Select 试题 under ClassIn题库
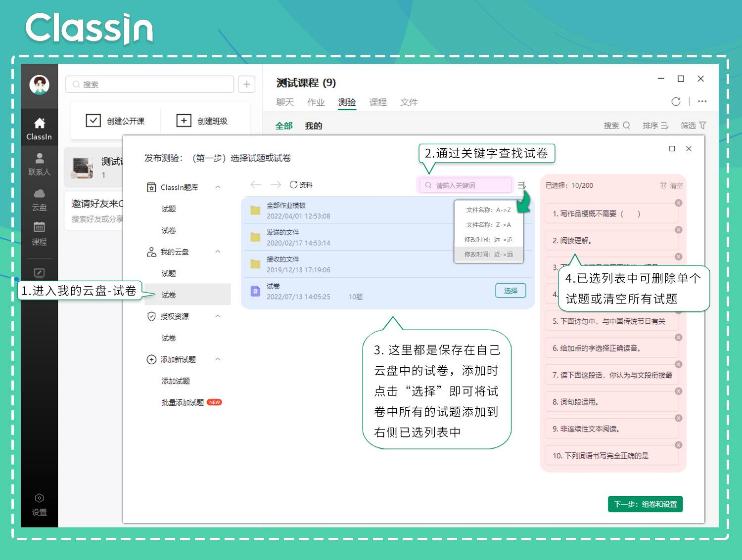The height and width of the screenshot is (560, 742). tap(169, 209)
